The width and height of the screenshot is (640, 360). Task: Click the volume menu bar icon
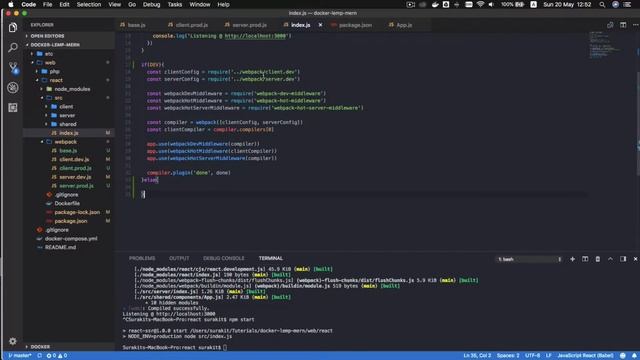pyautogui.click(x=491, y=4)
